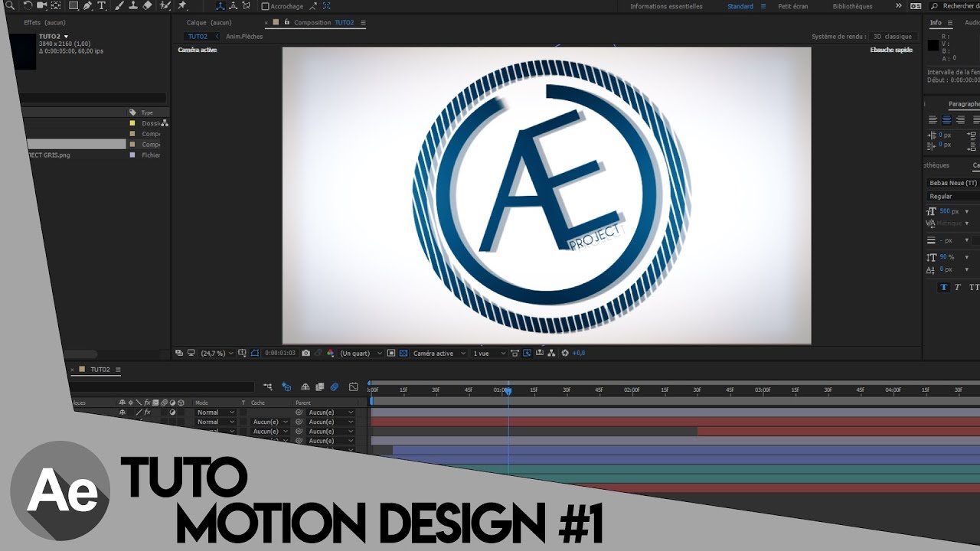This screenshot has height=551, width=980.
Task: Open the Un quart resolution dropdown
Action: coord(360,353)
